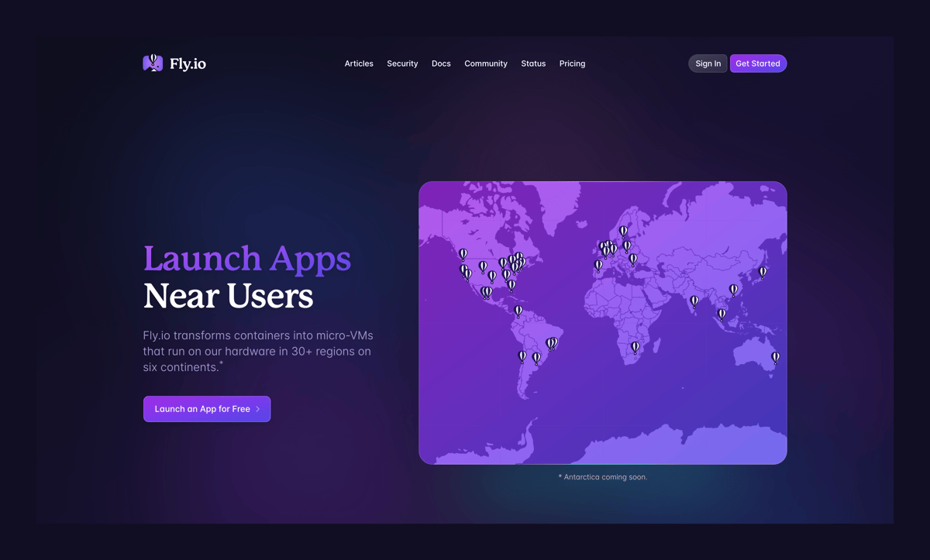This screenshot has width=930, height=560.
Task: Select the balloon marker in Mexico
Action: (x=486, y=292)
